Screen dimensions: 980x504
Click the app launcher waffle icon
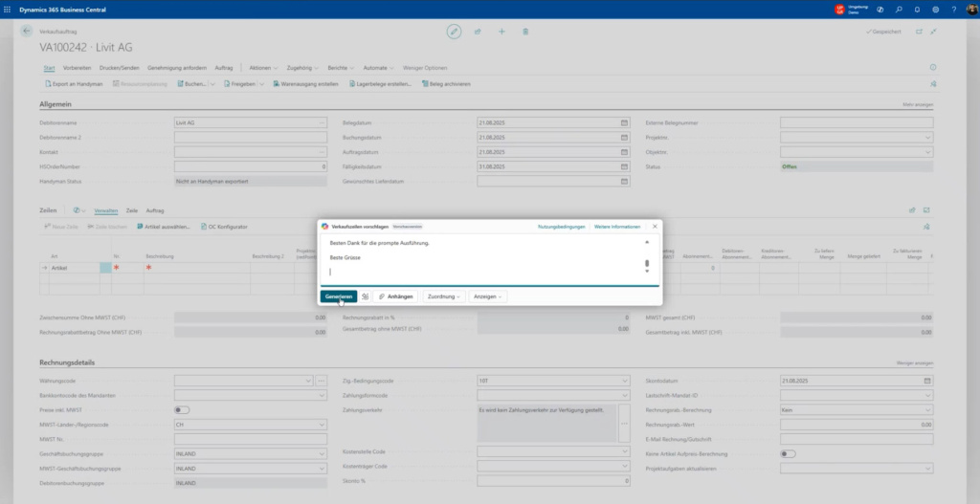pyautogui.click(x=8, y=9)
